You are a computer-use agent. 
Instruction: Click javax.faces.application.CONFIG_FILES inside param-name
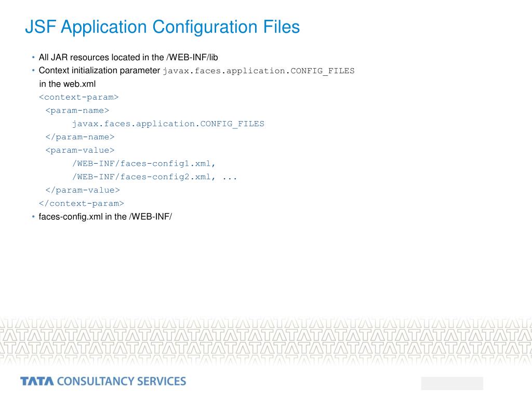[168, 124]
